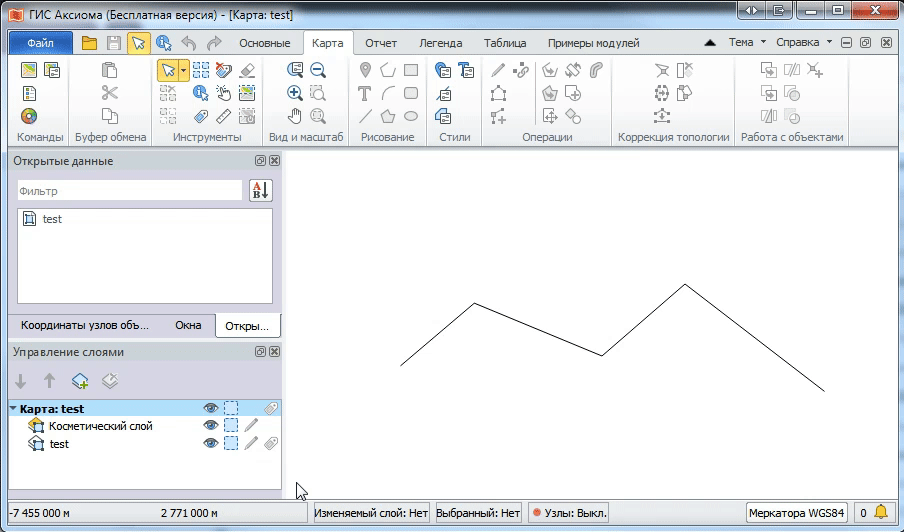
Task: Activate the Pan hand tool
Action: [x=295, y=116]
